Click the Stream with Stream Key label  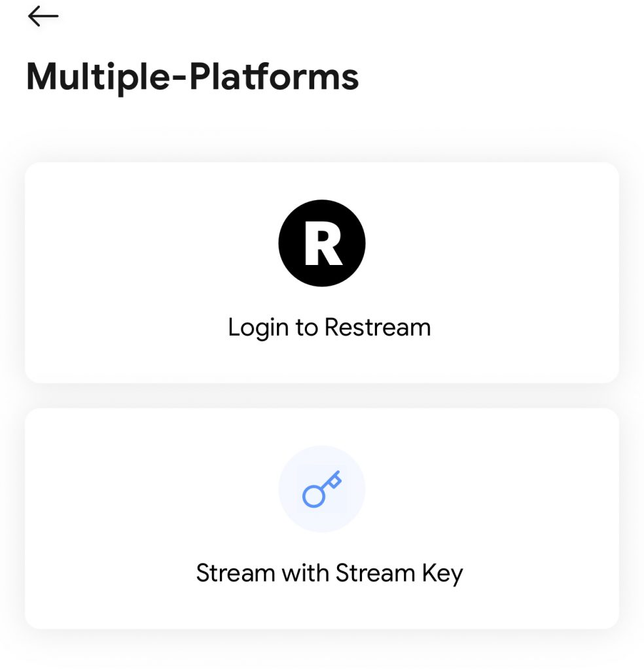[x=329, y=573]
